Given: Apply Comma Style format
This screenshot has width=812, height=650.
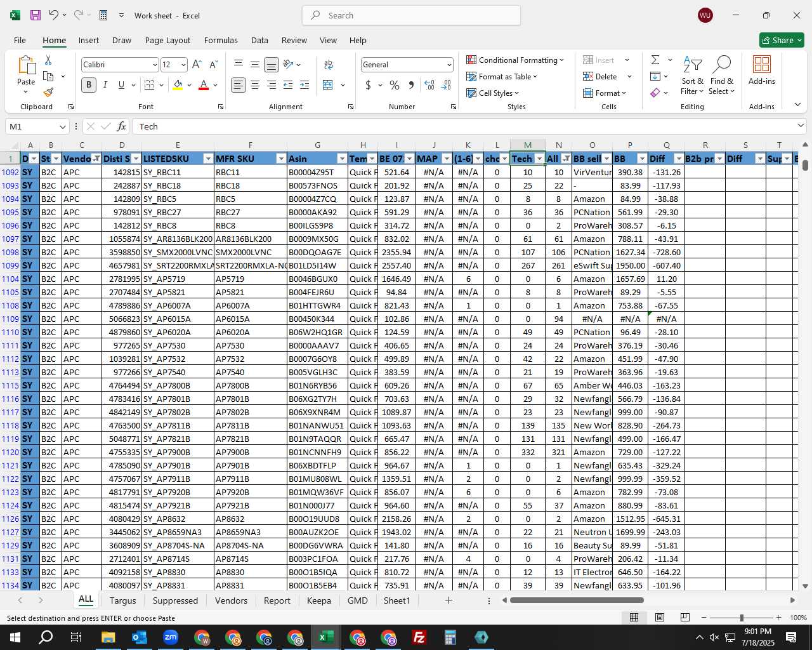Looking at the screenshot, I should [x=411, y=85].
